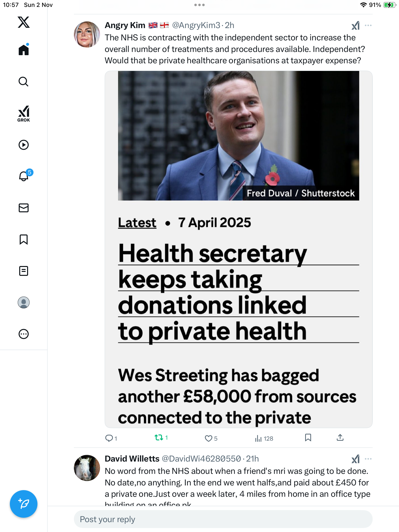399x532 pixels.
Task: Tap the compose new post button
Action: tap(24, 504)
